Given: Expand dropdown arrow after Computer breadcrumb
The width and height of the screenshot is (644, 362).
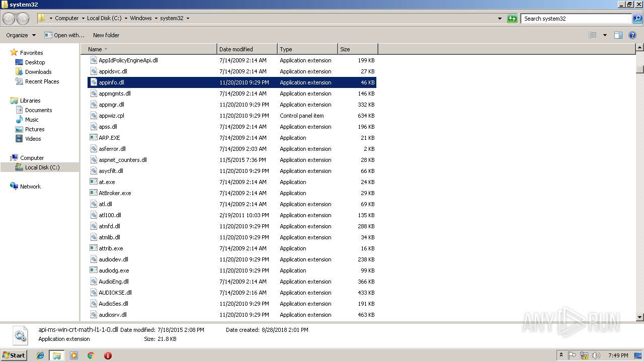Looking at the screenshot, I should click(x=84, y=19).
